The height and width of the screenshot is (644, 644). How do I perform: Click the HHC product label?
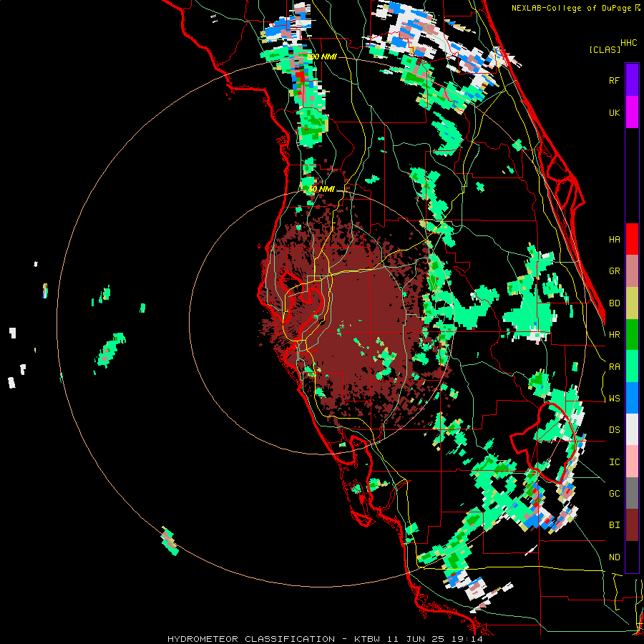tap(629, 43)
